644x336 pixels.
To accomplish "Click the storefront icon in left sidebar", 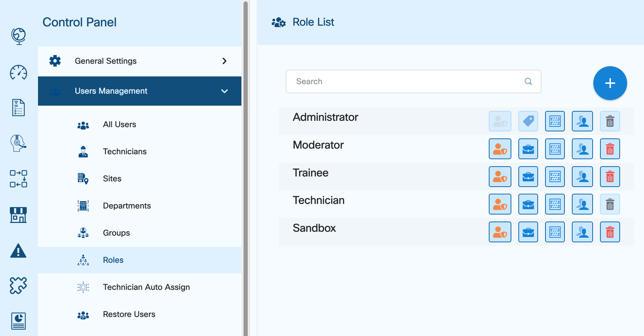I will tap(18, 215).
